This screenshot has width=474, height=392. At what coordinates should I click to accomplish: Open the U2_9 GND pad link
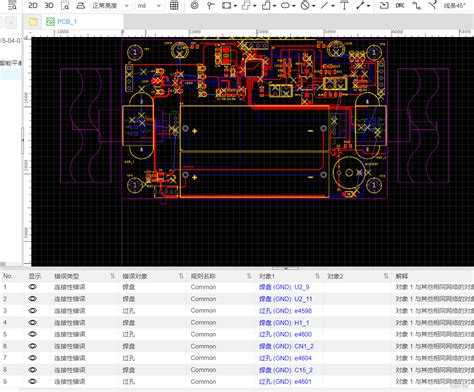coord(284,287)
